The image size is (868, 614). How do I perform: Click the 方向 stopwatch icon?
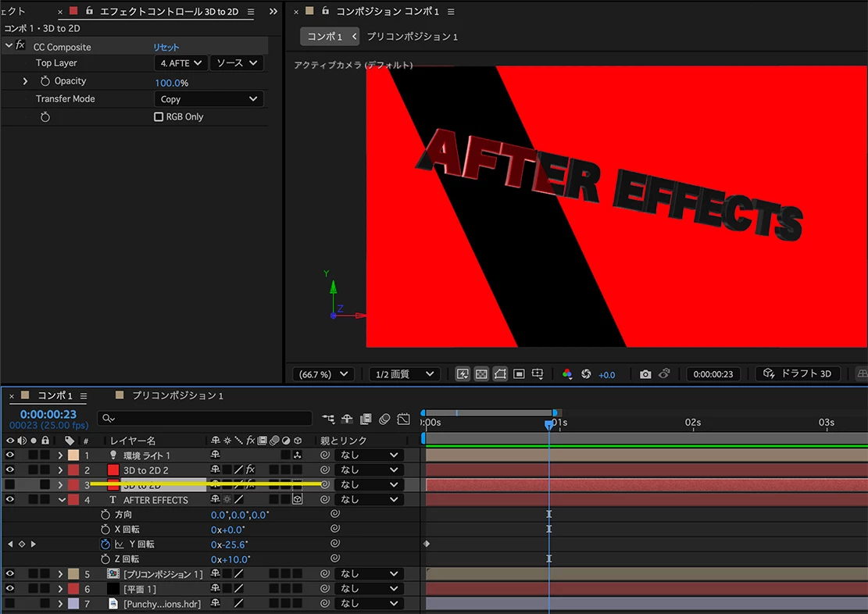(105, 514)
